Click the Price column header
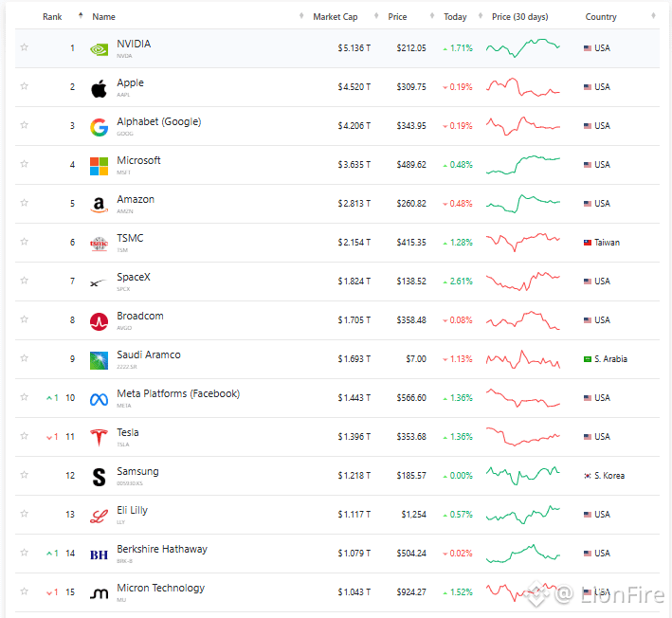This screenshot has width=672, height=618. 397,17
